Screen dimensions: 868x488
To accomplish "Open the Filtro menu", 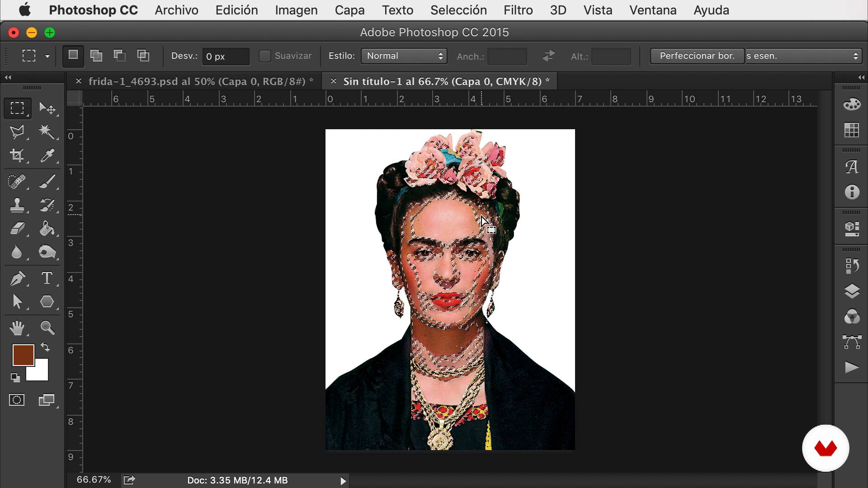I will click(518, 10).
